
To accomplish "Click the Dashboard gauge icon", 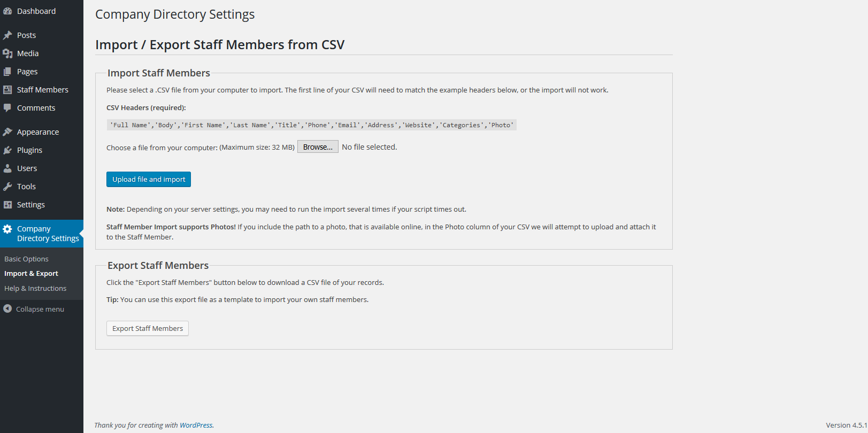I will point(7,11).
